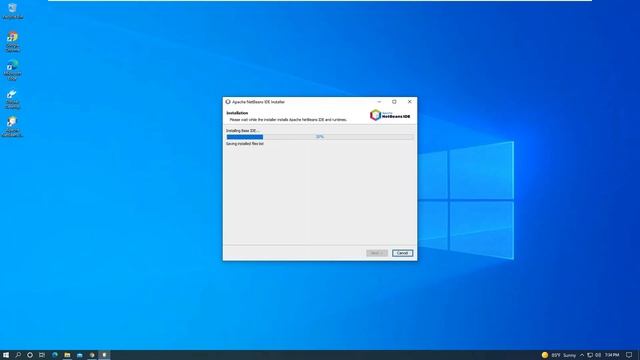Open the taskbar clock
Viewport: 640px width, 360px height.
pyautogui.click(x=612, y=355)
